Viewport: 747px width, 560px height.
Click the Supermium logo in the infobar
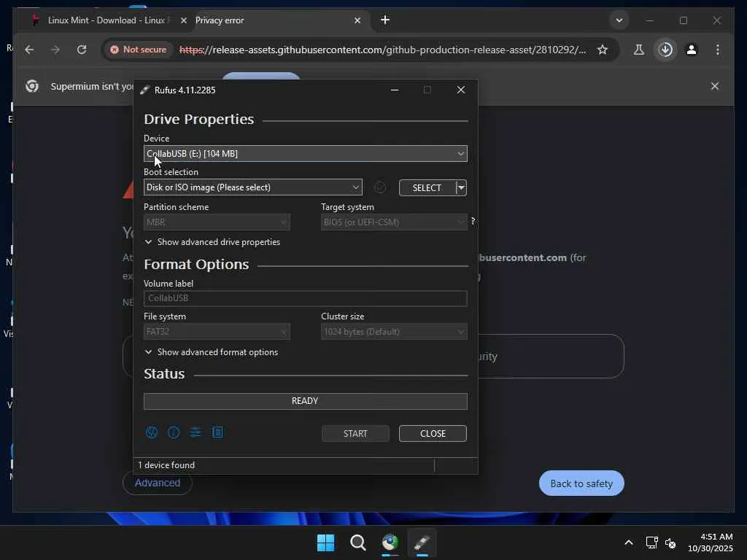[x=32, y=86]
